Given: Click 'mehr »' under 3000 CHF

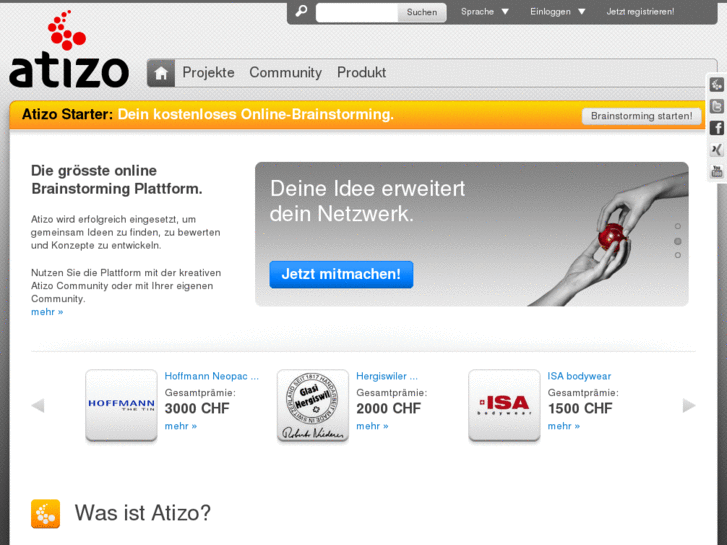Looking at the screenshot, I should click(x=181, y=426).
